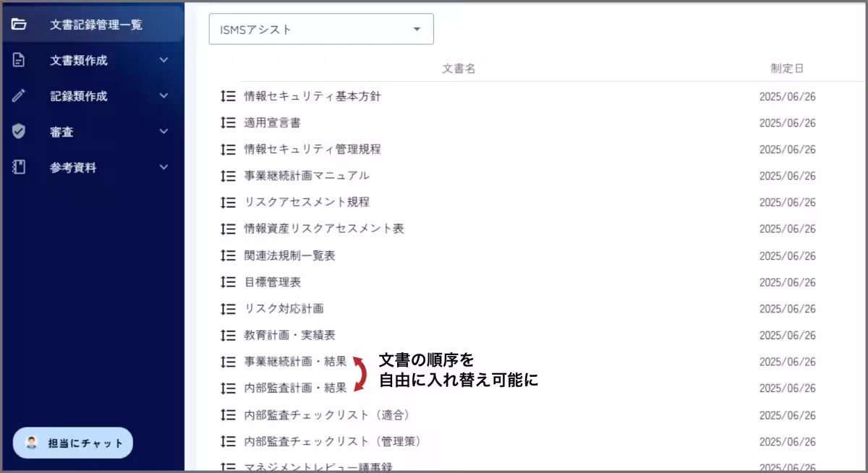Click the folder icon beside 文書記録管理一覧
Screen dimensions: 868x473
tap(17, 24)
